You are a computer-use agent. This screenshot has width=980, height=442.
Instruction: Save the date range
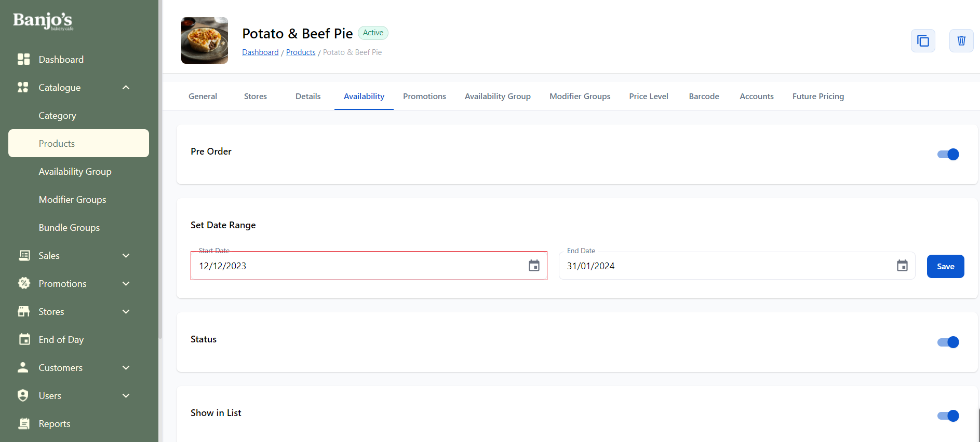pos(945,267)
